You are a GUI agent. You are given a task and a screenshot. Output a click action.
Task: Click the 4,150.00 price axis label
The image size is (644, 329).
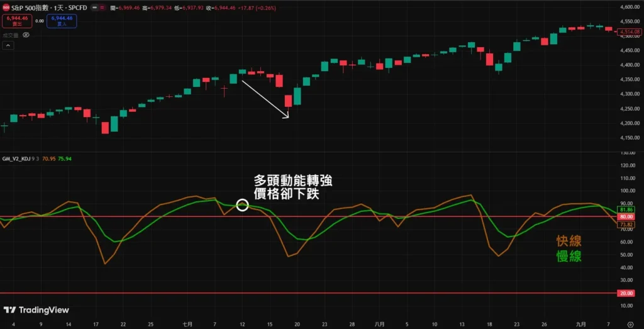(x=631, y=138)
